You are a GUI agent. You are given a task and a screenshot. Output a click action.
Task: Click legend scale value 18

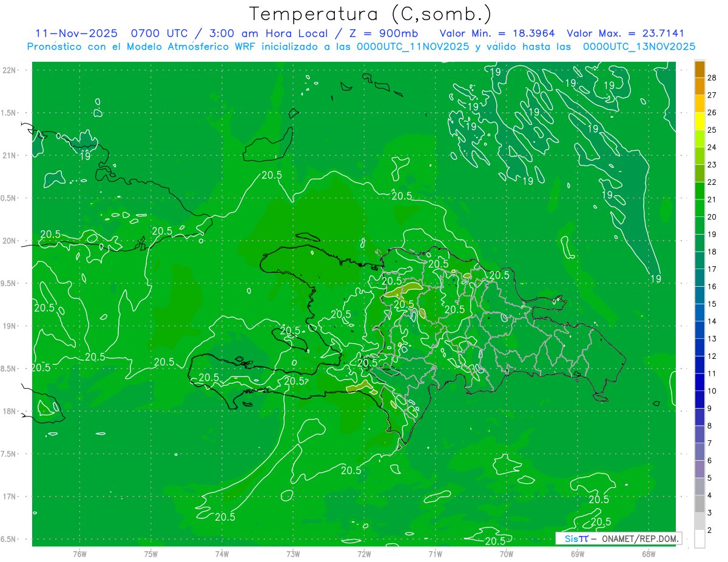tap(712, 252)
